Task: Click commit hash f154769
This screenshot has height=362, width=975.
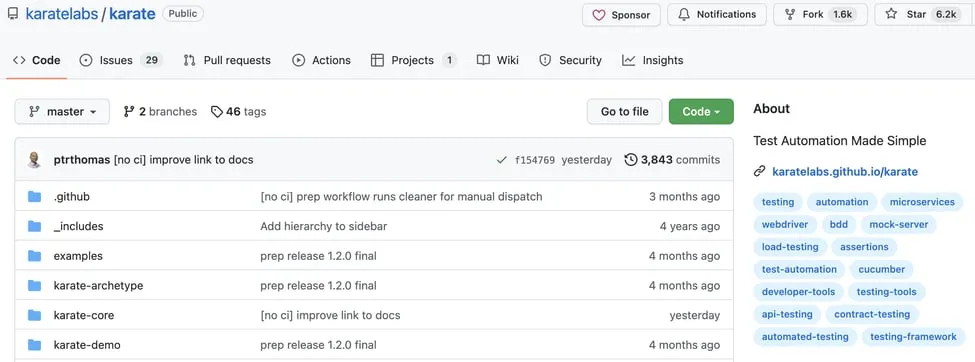Action: 535,160
